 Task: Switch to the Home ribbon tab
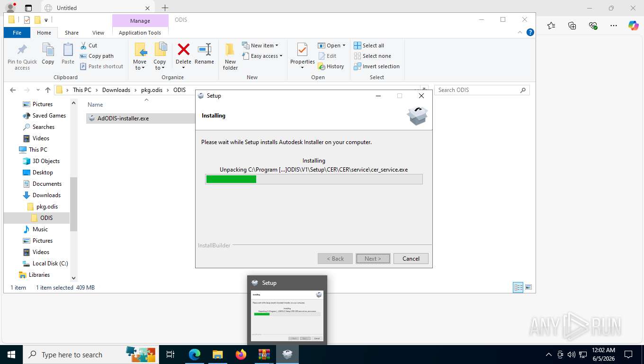pyautogui.click(x=44, y=33)
